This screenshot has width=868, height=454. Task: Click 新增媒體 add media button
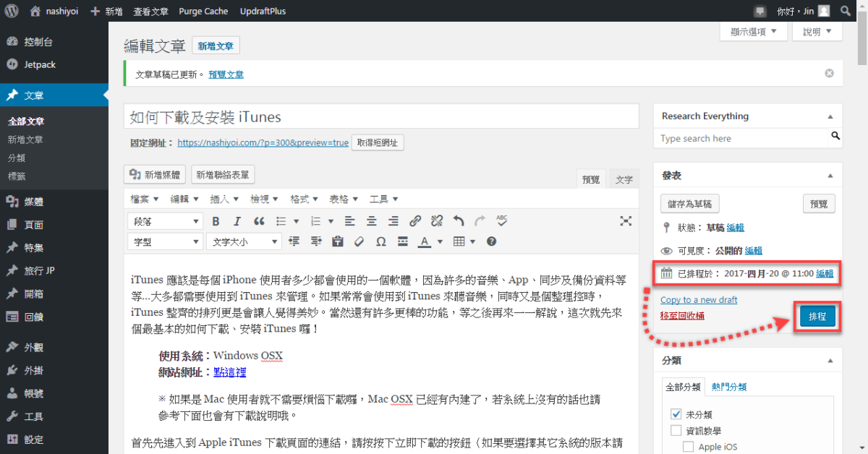155,174
